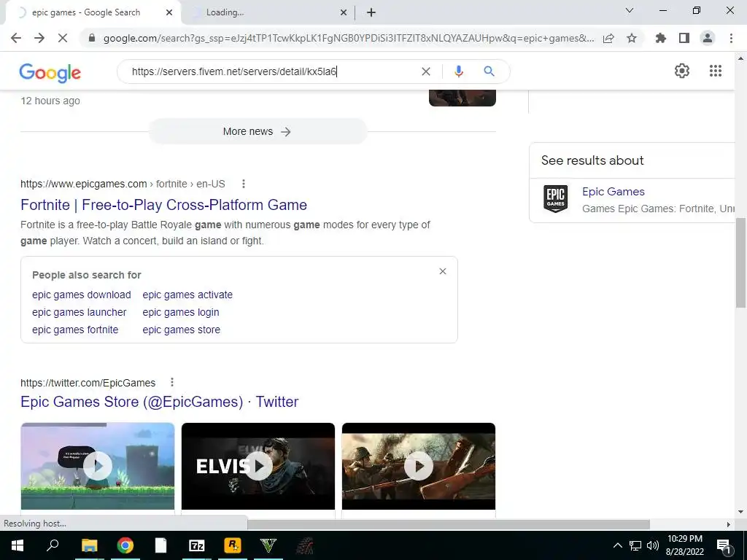Close the People also search for box
747x560 pixels.
click(443, 271)
